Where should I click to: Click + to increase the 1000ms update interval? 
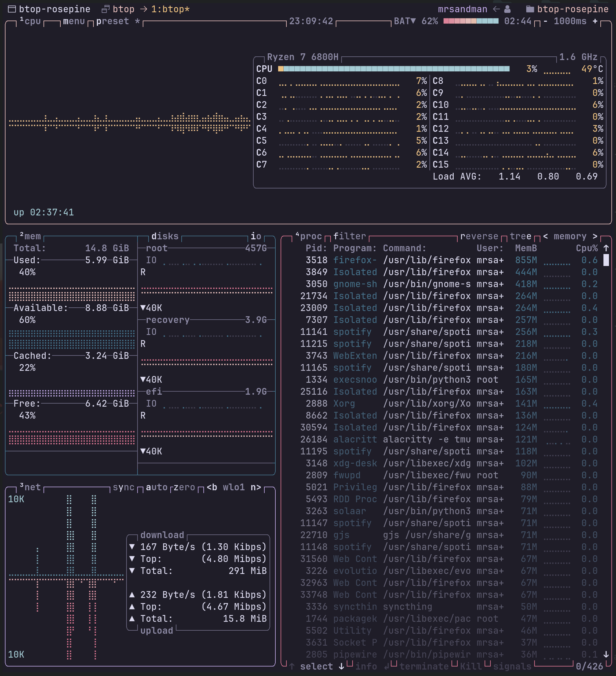596,21
